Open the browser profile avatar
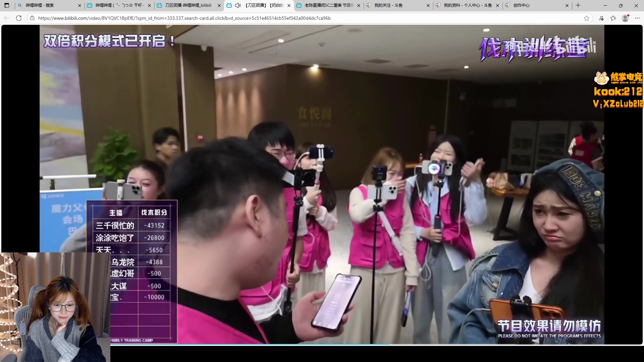Image resolution: width=644 pixels, height=362 pixels. point(625,18)
